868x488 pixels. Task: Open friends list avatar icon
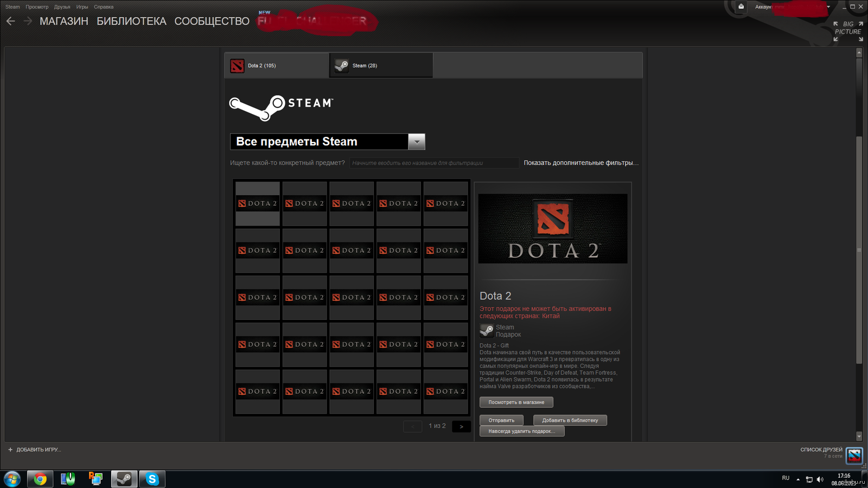tap(854, 455)
